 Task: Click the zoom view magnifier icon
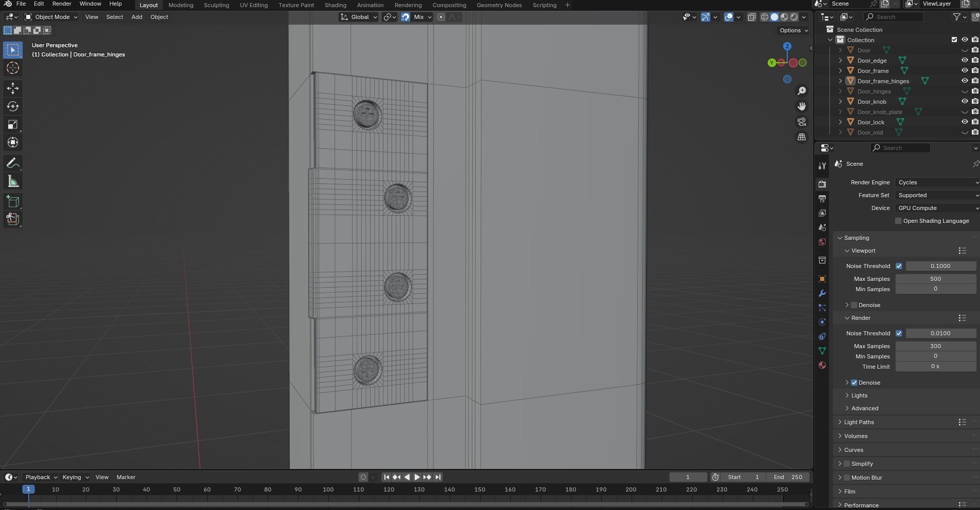802,91
